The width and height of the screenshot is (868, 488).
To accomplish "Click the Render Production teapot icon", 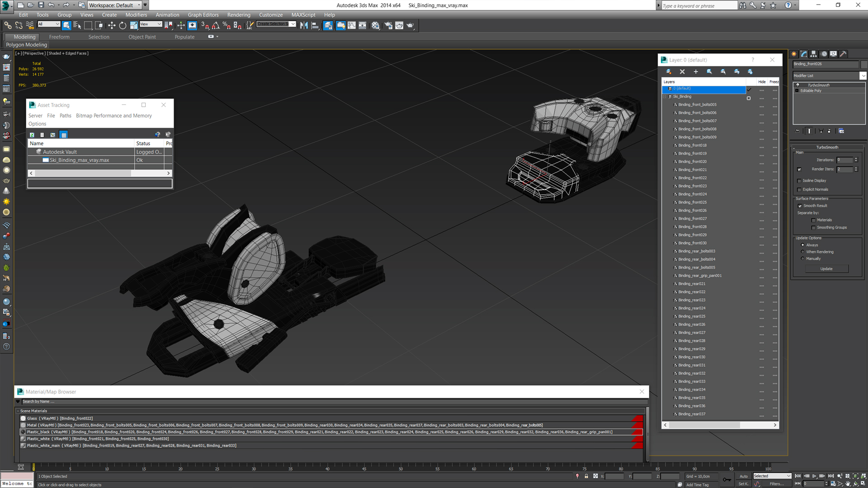I will [410, 25].
